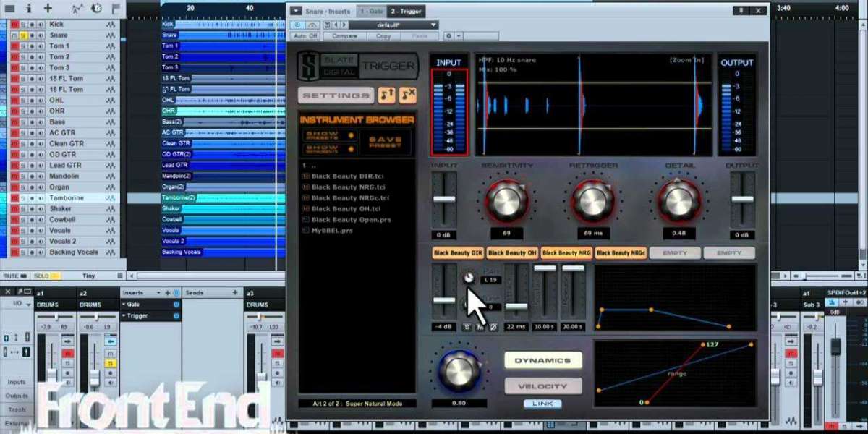
Task: Open the Trash mixer panel
Action: 17,409
